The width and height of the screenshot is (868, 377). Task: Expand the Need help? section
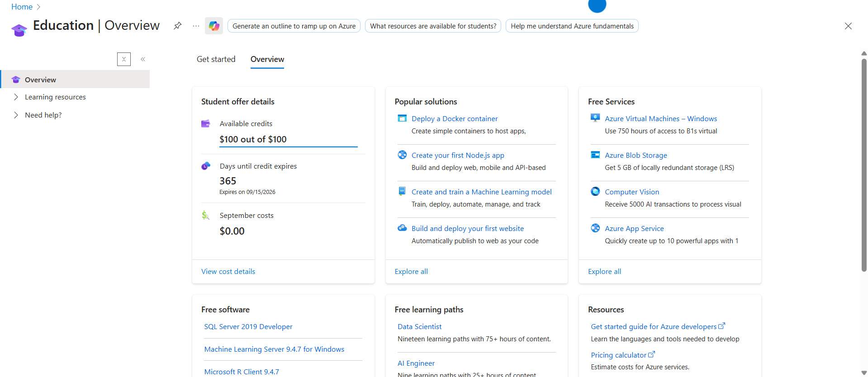(x=16, y=115)
